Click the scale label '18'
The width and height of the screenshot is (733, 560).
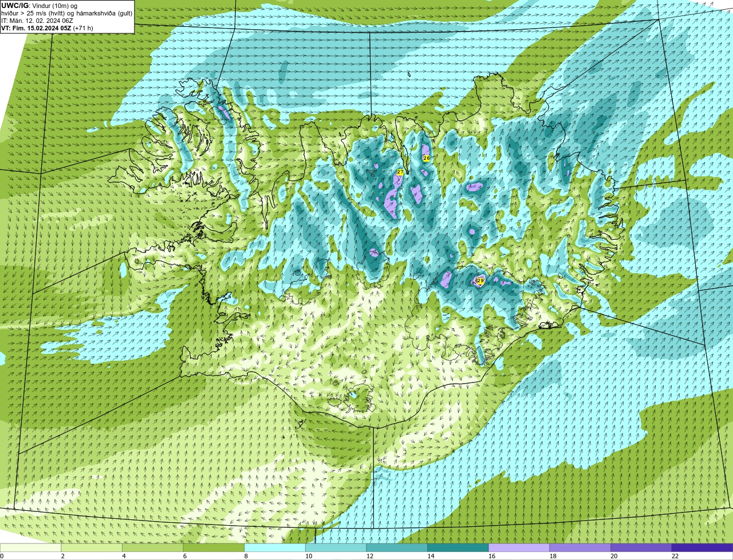(x=553, y=556)
